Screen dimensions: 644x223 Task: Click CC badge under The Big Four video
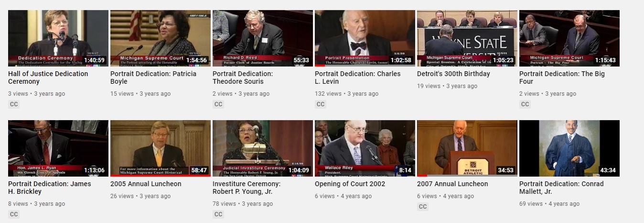click(525, 104)
